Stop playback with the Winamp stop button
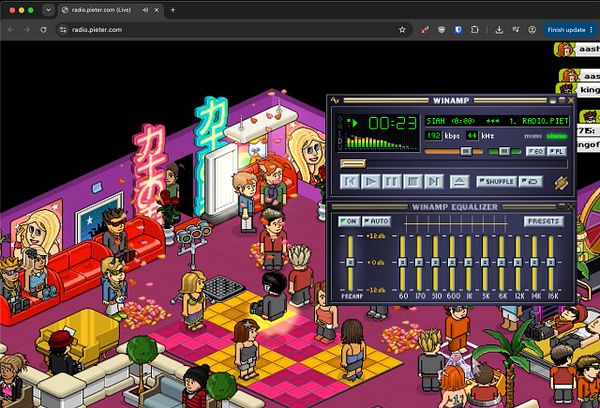 412,181
